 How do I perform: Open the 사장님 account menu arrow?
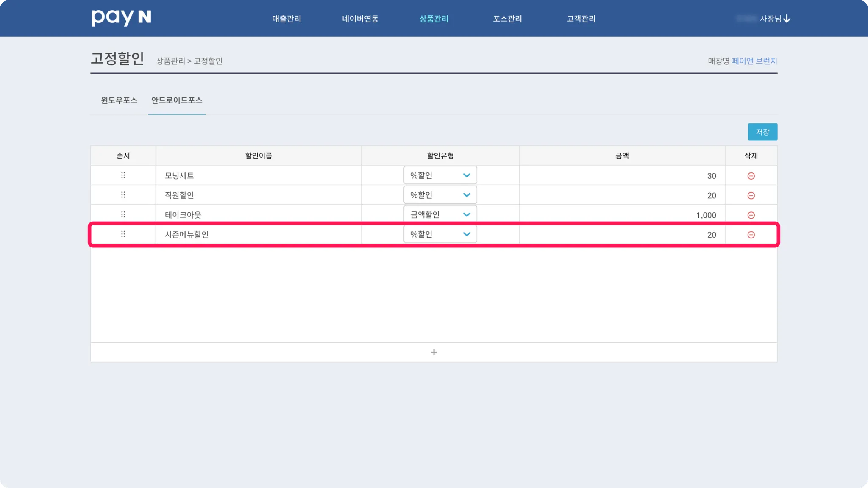coord(787,19)
